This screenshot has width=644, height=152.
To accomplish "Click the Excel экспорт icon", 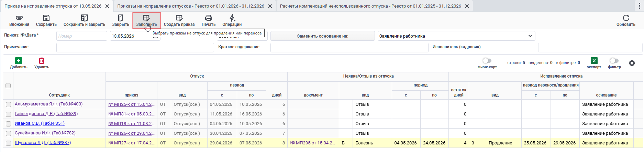I will [594, 61].
